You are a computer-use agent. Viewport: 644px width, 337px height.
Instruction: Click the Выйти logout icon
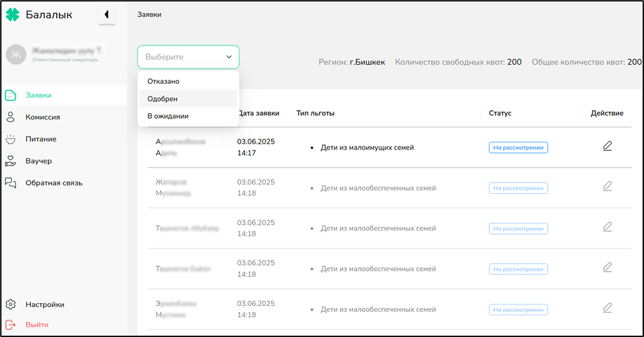[x=11, y=324]
